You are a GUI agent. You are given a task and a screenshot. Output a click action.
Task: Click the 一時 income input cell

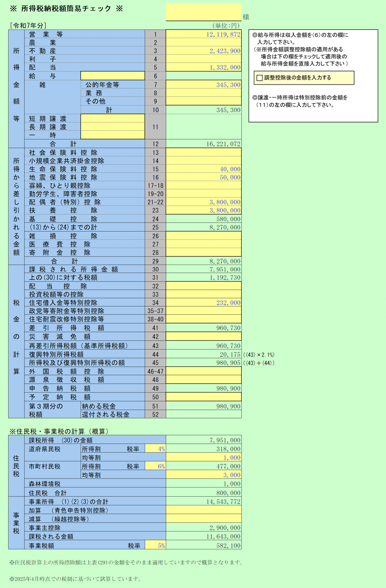coord(112,135)
